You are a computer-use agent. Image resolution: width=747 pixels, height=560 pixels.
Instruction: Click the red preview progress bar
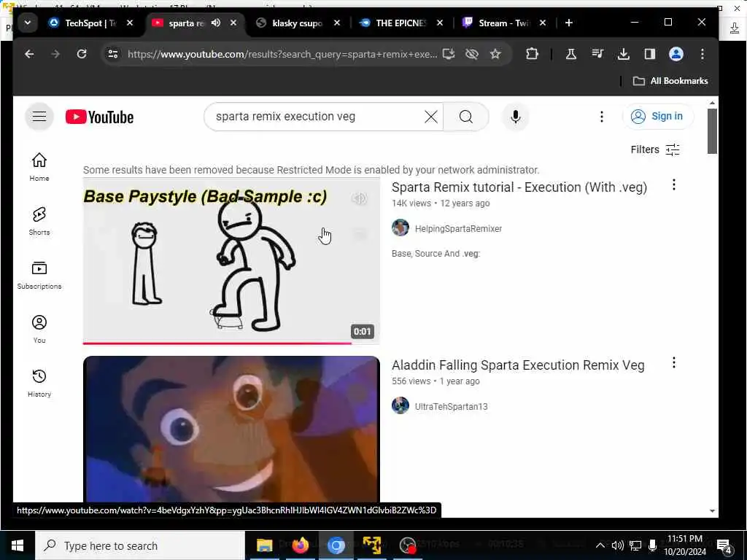click(x=217, y=343)
